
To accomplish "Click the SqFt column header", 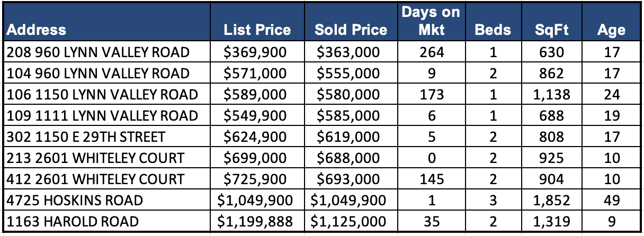I will click(551, 30).
